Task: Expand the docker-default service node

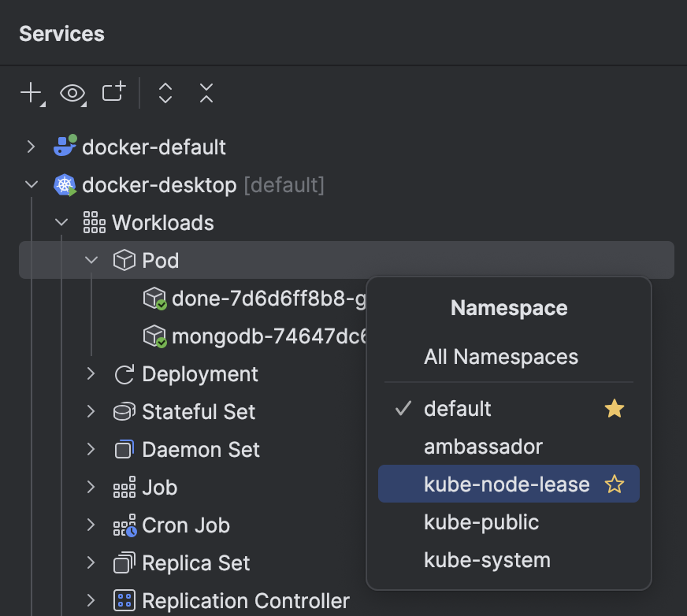Action: 31,147
